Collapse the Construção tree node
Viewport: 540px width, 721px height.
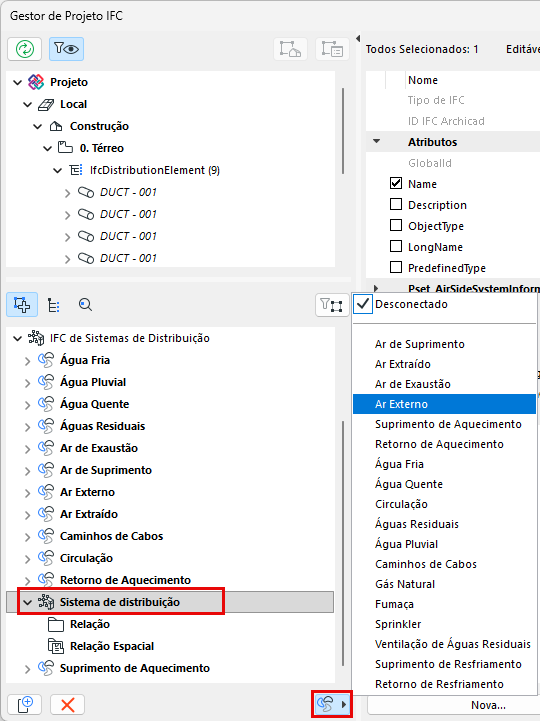click(38, 126)
